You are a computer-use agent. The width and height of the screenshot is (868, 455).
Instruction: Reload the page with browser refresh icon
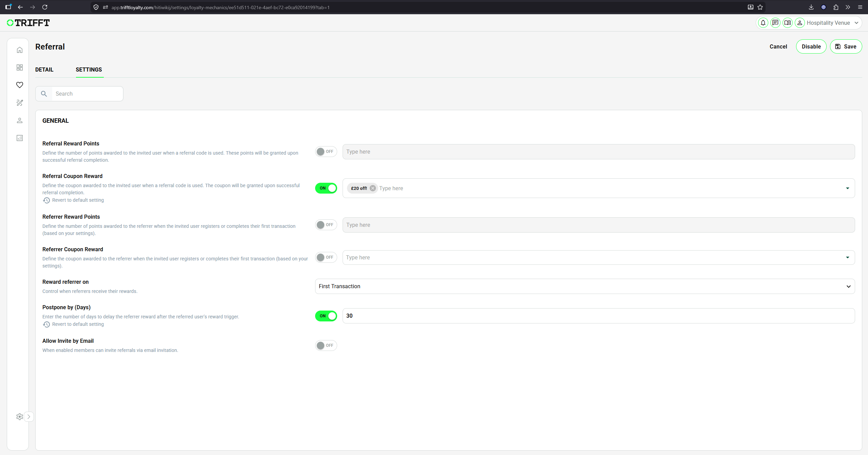45,7
